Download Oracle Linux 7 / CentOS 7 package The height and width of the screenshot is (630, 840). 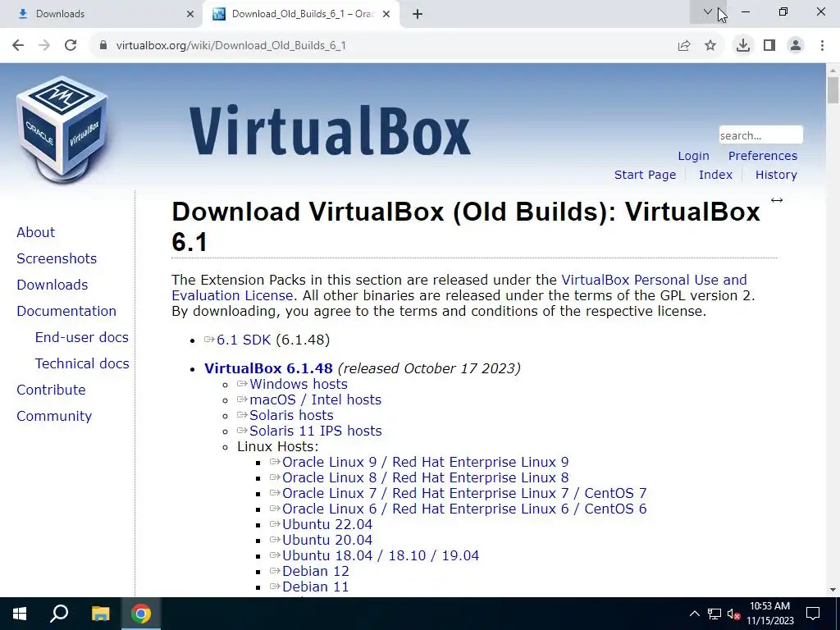[x=464, y=493]
